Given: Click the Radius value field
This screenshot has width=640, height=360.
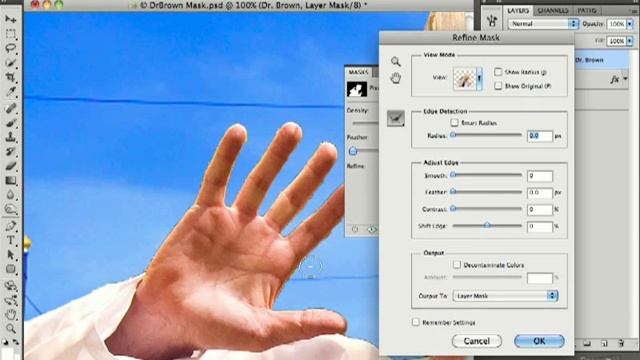Looking at the screenshot, I should tap(540, 136).
